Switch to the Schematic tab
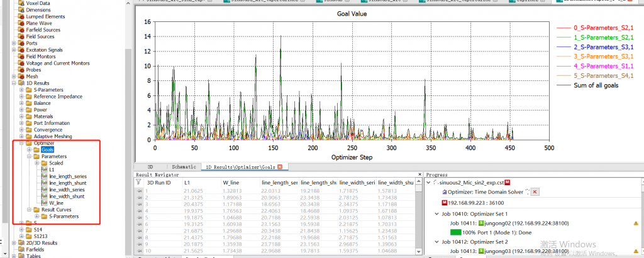 tap(184, 166)
